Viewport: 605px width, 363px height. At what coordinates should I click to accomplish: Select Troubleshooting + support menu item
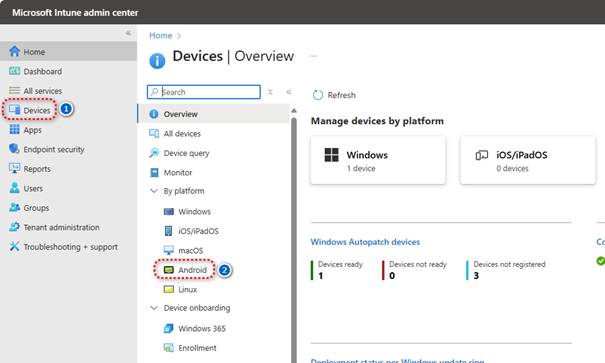click(x=68, y=247)
